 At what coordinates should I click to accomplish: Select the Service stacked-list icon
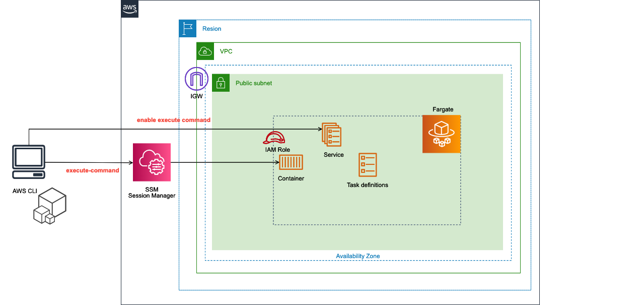pos(332,135)
